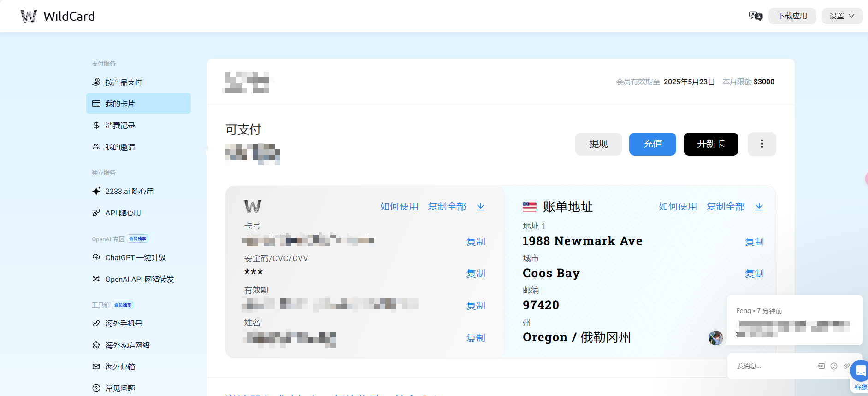868x396 pixels.
Task: Click the blue 充值 recharge button
Action: [x=653, y=144]
